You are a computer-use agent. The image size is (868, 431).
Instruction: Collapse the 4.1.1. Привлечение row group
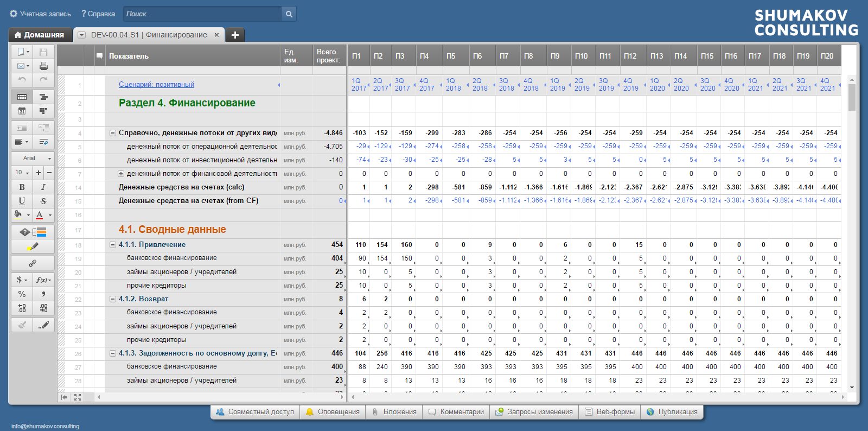coord(113,245)
